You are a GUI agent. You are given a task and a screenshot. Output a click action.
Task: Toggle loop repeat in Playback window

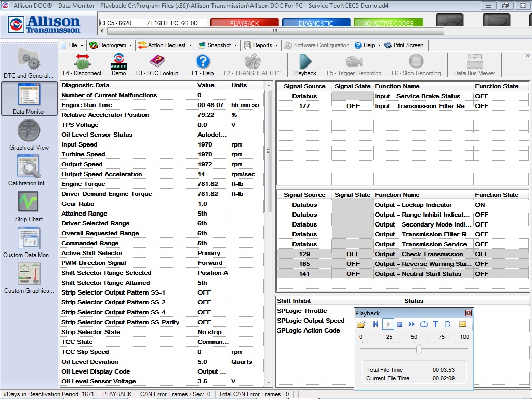point(423,324)
